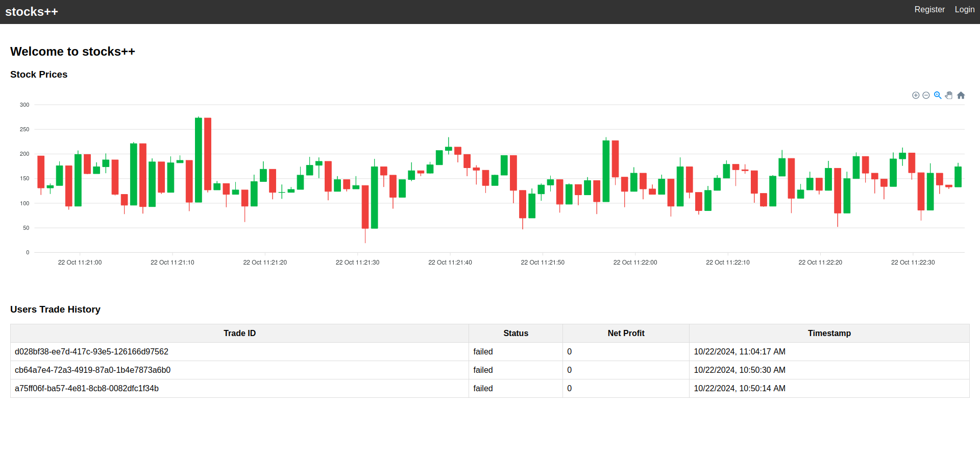
Task: Click the chart zoom in icon
Action: pyautogui.click(x=916, y=96)
